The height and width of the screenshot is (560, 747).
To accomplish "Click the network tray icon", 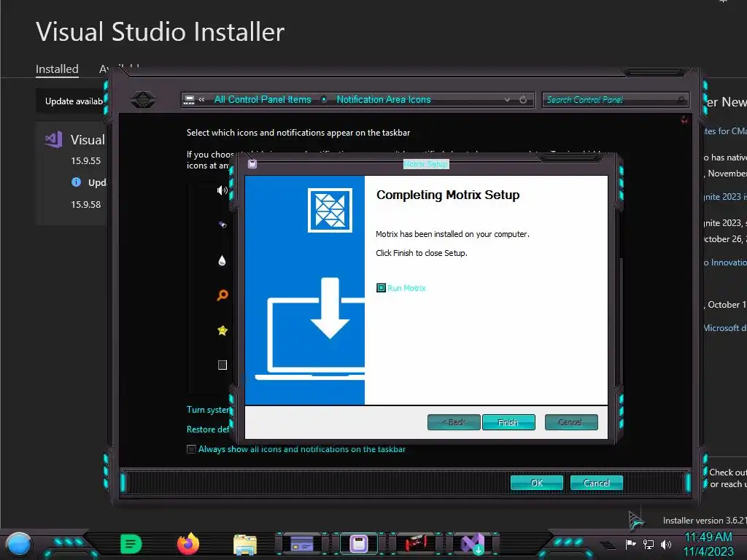I will 649,544.
